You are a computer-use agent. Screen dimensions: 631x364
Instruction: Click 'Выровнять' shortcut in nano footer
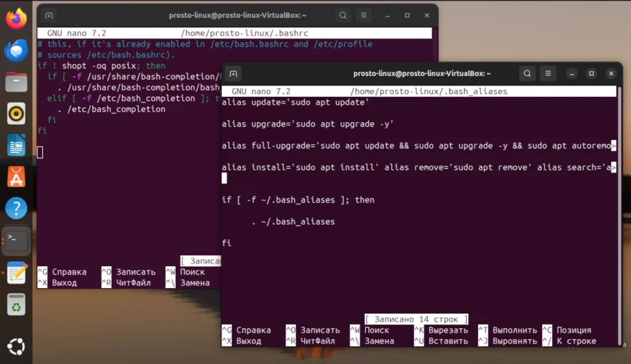pyautogui.click(x=508, y=341)
